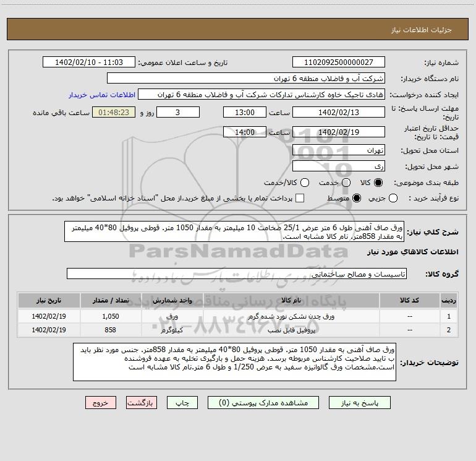Click the buyer name field شرکت آب و فاضلاب

click(246, 79)
